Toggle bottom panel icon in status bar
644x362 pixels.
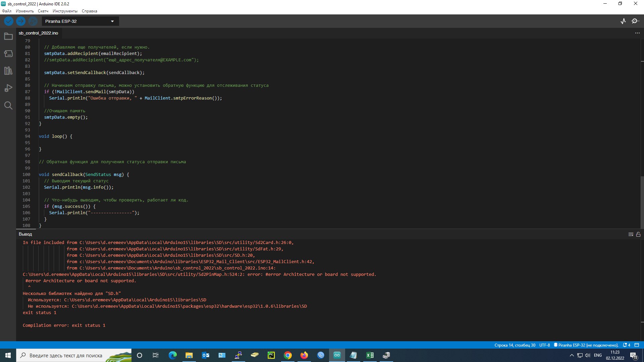[x=637, y=345]
